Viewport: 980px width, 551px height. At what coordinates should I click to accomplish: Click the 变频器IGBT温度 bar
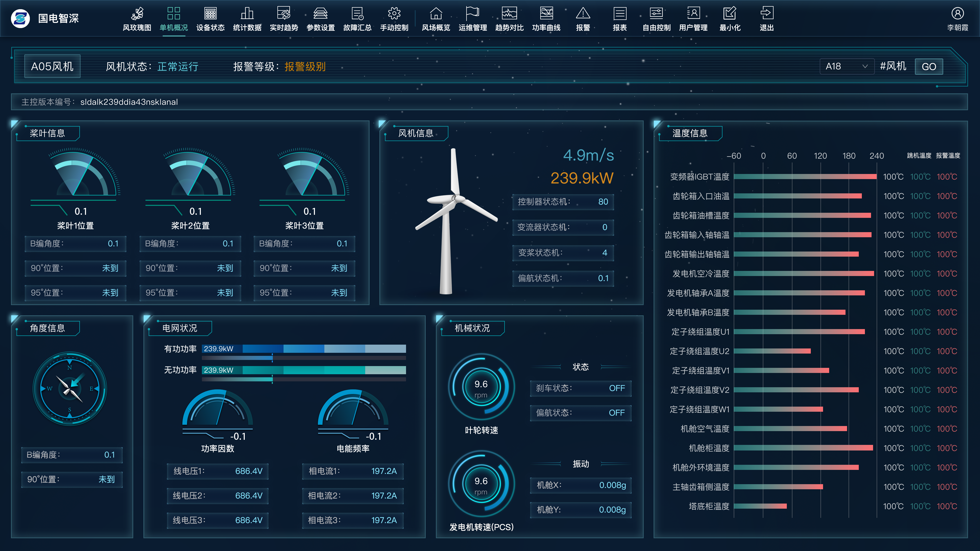(x=805, y=177)
